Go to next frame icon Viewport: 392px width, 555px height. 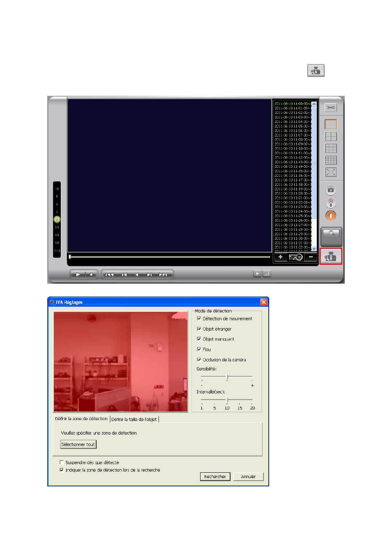click(150, 274)
